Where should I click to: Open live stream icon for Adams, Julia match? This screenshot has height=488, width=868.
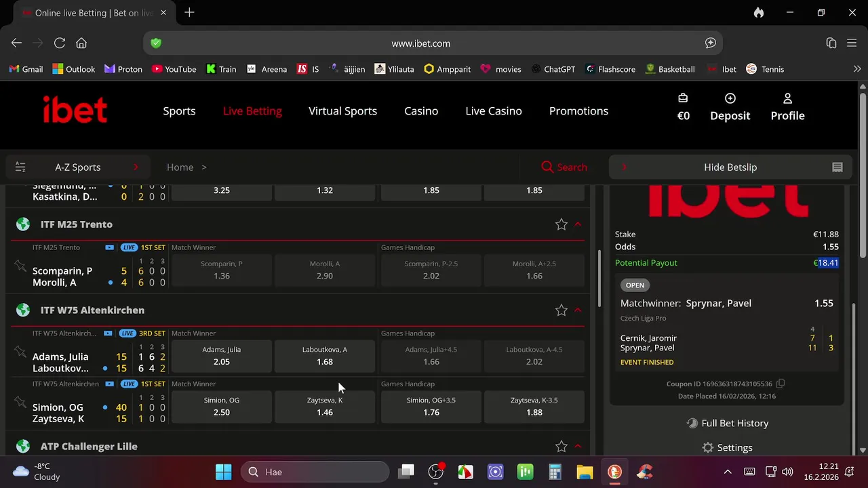[108, 333]
